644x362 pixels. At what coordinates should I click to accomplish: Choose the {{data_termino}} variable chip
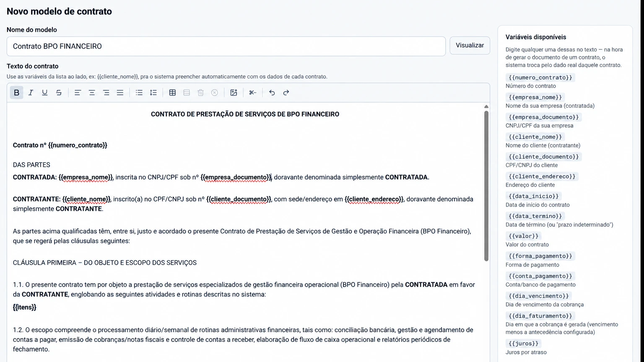point(535,216)
